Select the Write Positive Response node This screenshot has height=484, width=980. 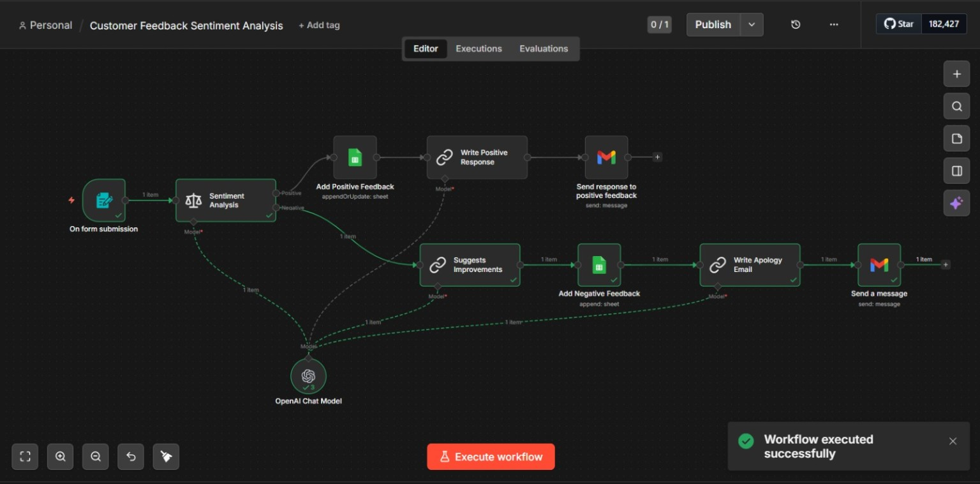point(477,157)
